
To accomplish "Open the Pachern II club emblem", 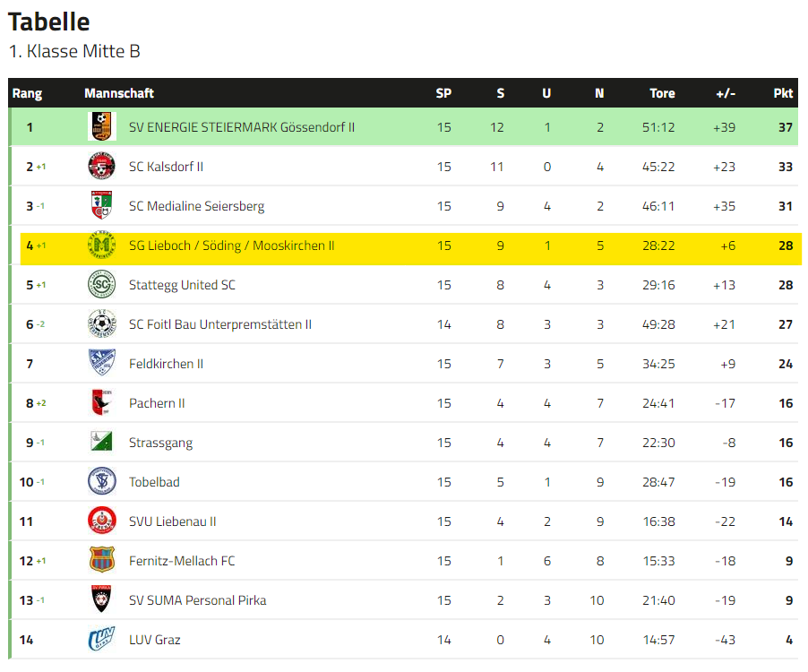I will (101, 402).
